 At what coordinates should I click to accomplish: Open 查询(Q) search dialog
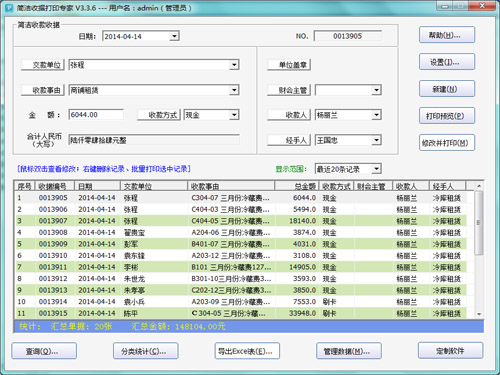pos(44,351)
